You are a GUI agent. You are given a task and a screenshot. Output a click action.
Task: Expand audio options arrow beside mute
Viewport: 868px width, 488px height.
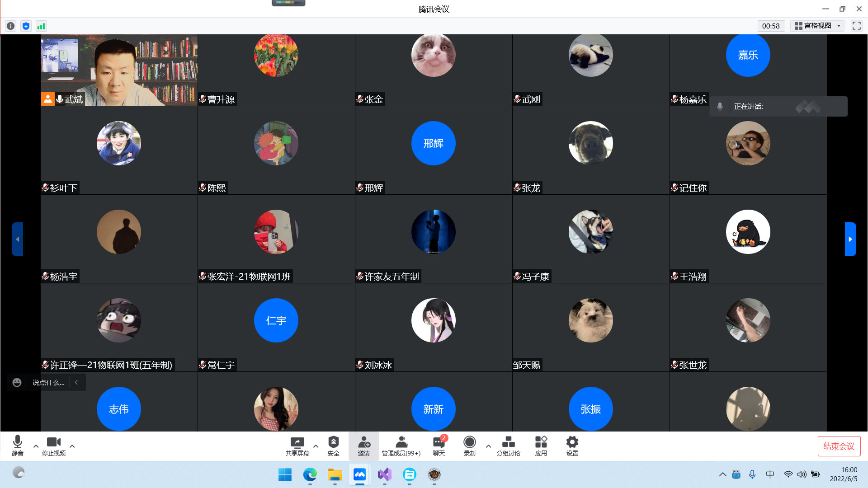pos(36,446)
